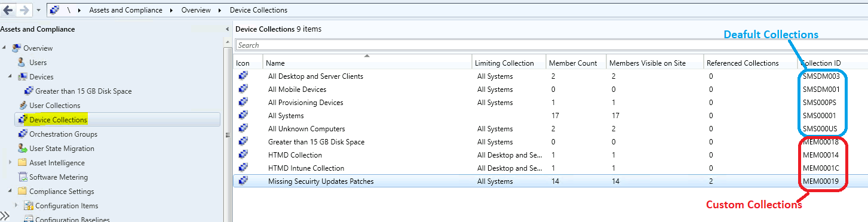Expand the Asset Intelligence folder
The height and width of the screenshot is (222, 868).
(10, 162)
